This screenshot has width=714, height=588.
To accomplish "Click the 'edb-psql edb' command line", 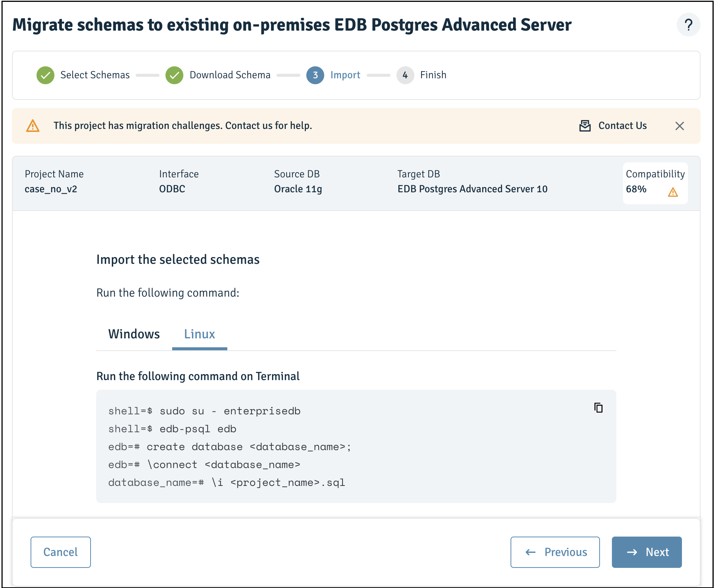I will click(172, 429).
